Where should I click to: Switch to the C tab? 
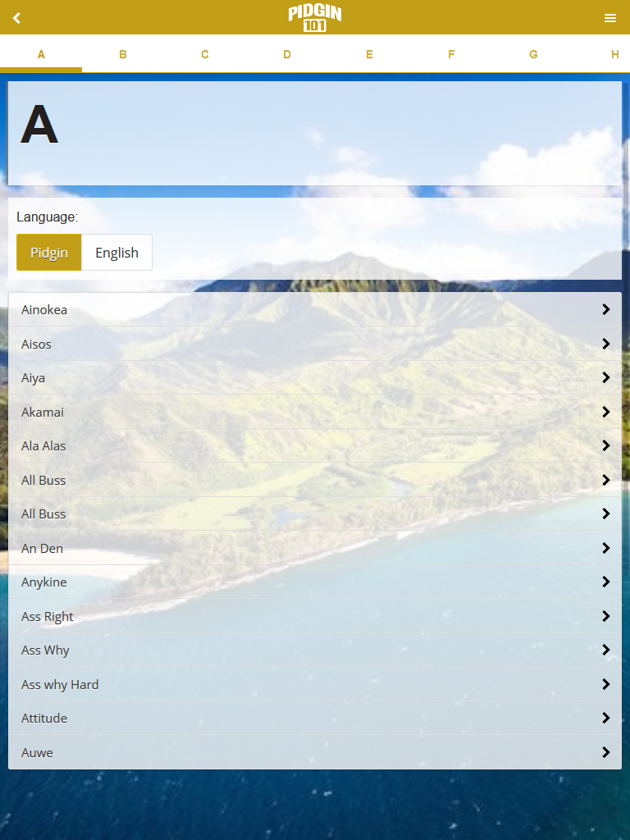[x=204, y=54]
